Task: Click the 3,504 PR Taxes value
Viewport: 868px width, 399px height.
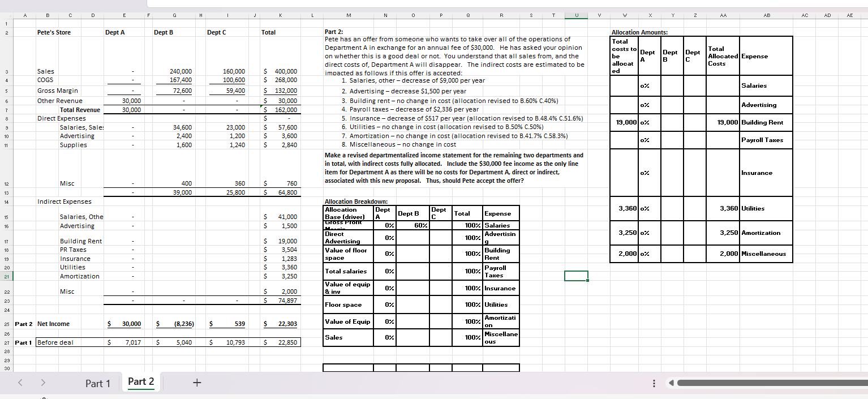Action: point(289,250)
